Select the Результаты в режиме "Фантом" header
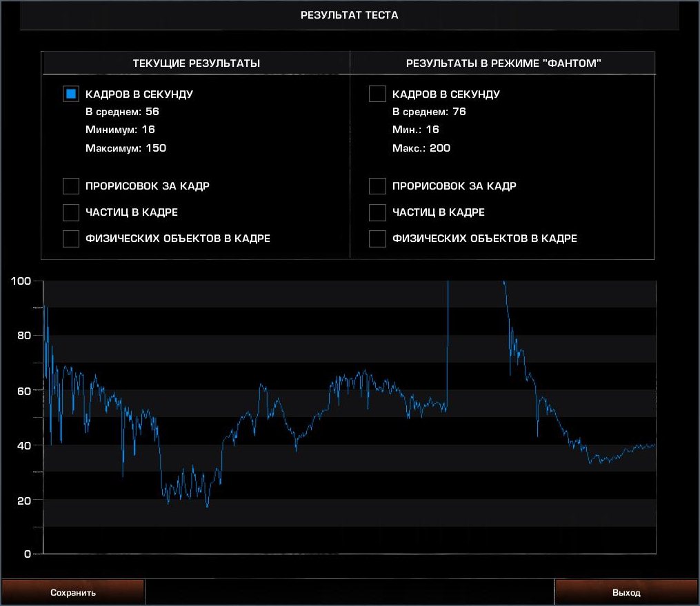The height and width of the screenshot is (606, 700). 503,63
